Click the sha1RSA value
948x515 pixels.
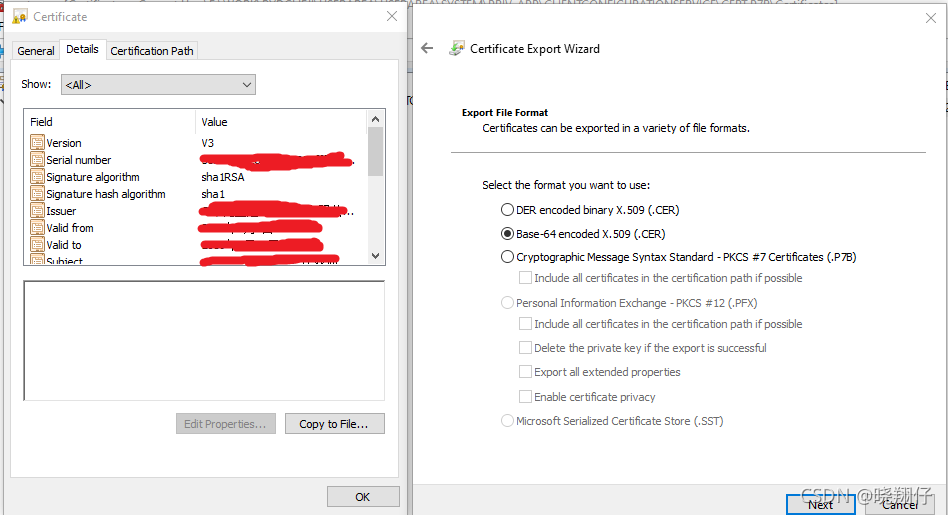coord(223,177)
